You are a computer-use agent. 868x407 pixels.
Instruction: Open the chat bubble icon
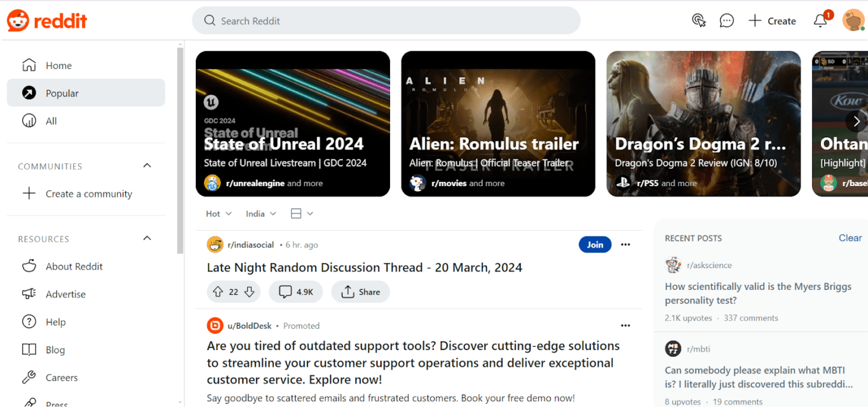(x=727, y=20)
